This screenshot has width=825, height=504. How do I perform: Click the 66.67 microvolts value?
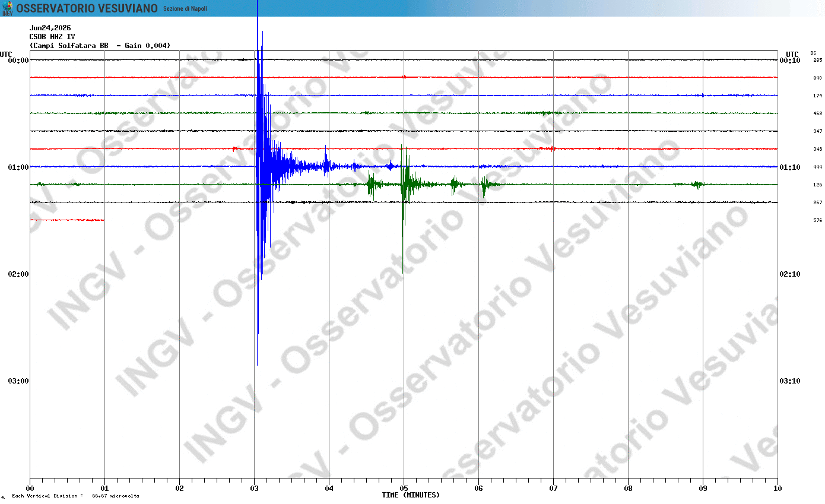click(116, 496)
